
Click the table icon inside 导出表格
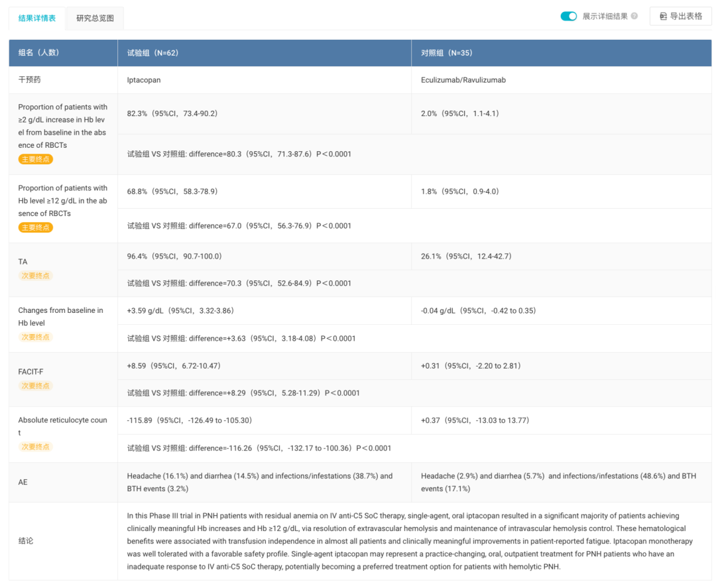[663, 17]
